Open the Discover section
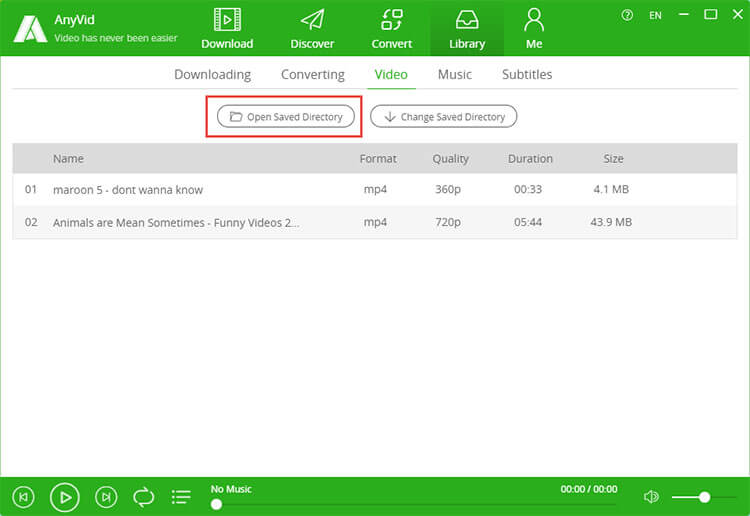Viewport: 750px width, 516px height. (312, 29)
